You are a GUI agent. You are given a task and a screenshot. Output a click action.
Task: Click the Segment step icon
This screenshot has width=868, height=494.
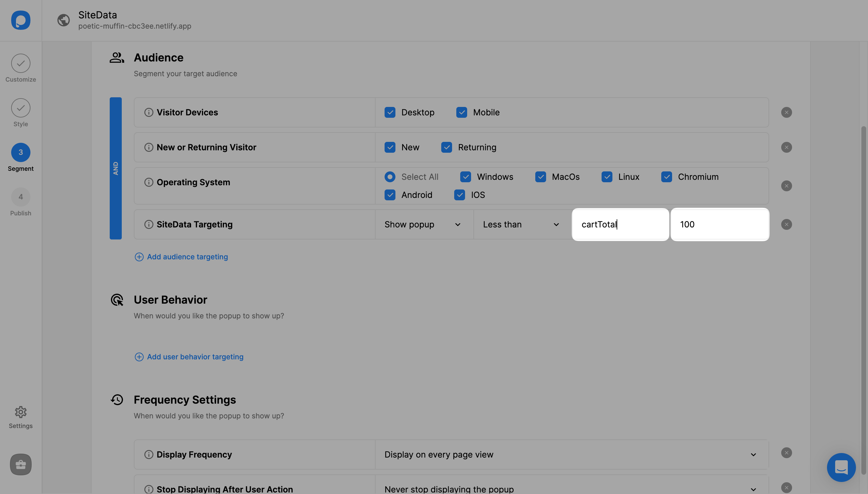click(x=20, y=152)
